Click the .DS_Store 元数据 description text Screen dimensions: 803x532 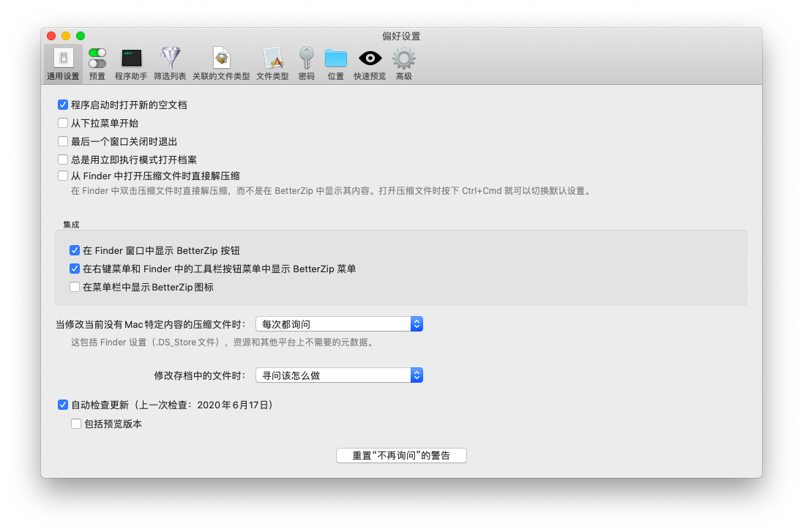click(223, 342)
